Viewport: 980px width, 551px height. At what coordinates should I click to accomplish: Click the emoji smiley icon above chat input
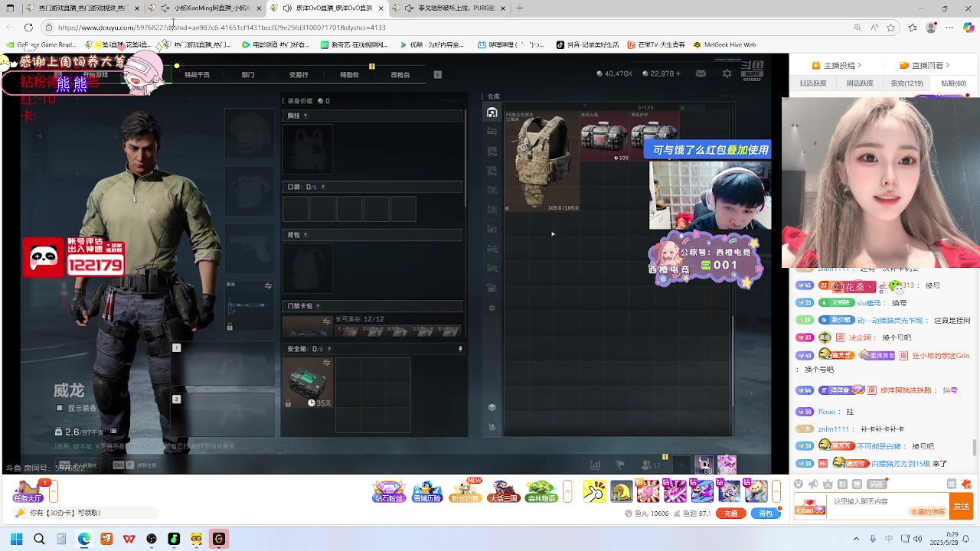tap(799, 484)
